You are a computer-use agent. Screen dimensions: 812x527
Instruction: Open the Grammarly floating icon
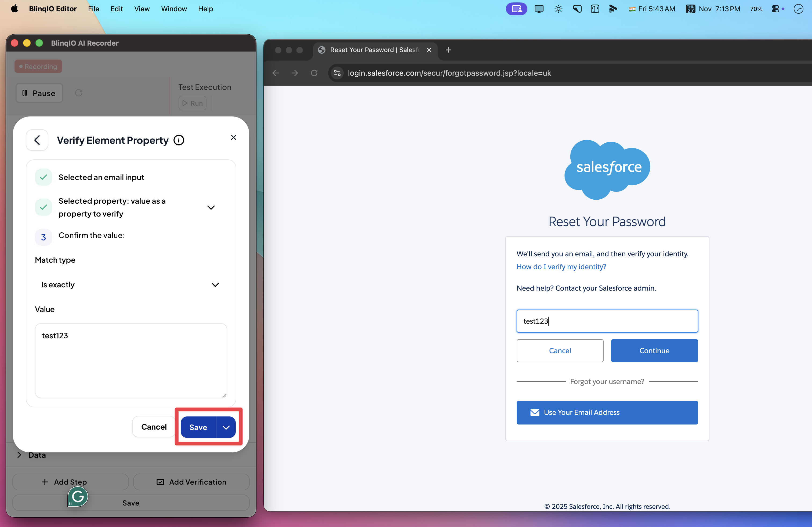tap(78, 496)
